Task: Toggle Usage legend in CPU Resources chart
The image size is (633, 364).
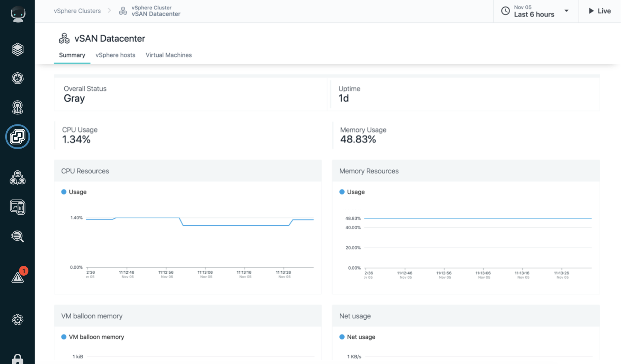Action: [74, 192]
